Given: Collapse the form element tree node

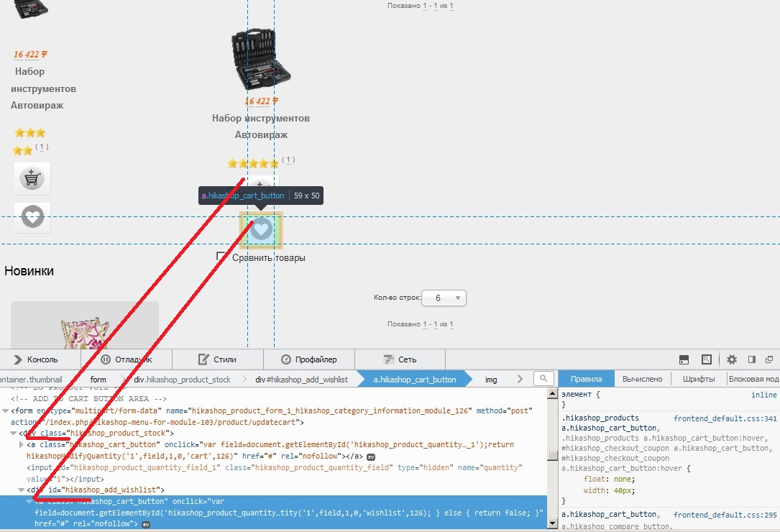Looking at the screenshot, I should pos(6,411).
